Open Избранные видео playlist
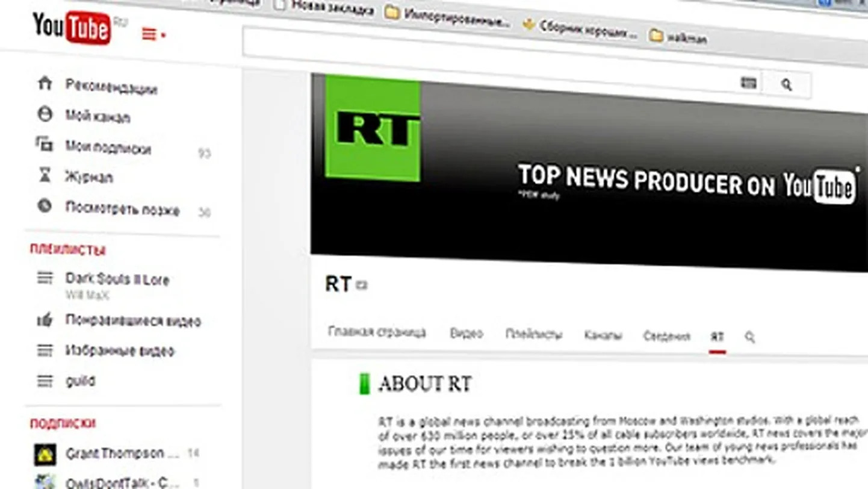868x489 pixels. (120, 351)
